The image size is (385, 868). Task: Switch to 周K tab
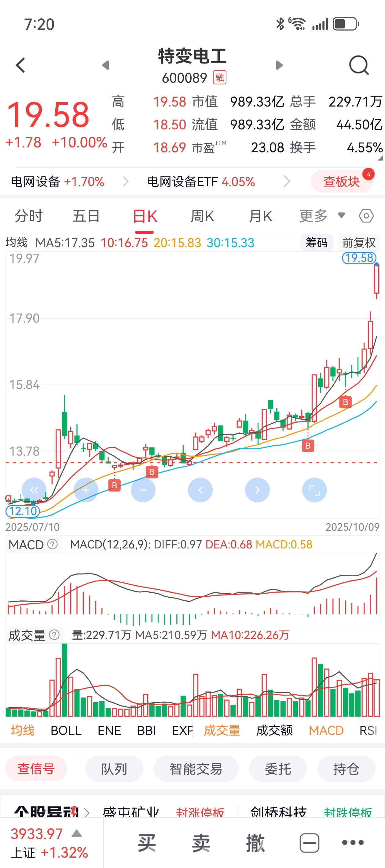203,216
